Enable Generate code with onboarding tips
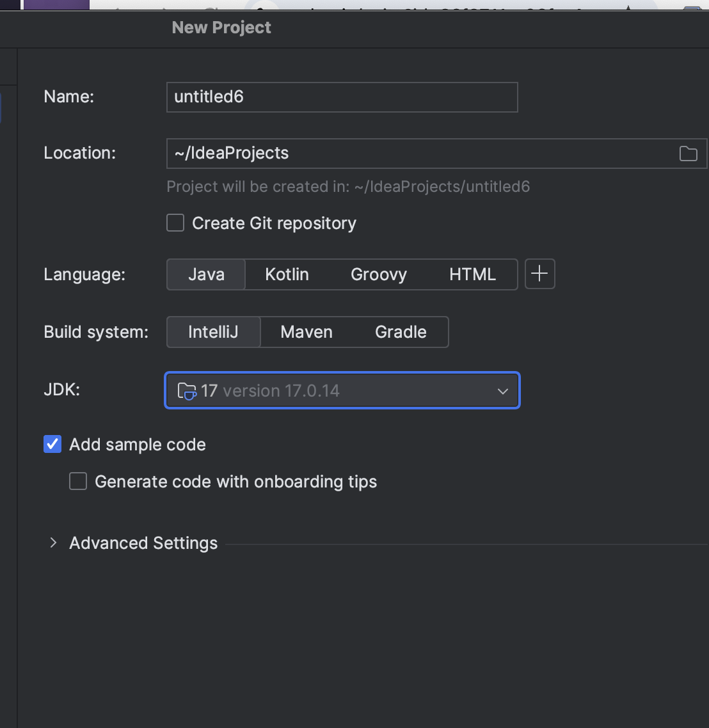The width and height of the screenshot is (709, 728). tap(78, 481)
